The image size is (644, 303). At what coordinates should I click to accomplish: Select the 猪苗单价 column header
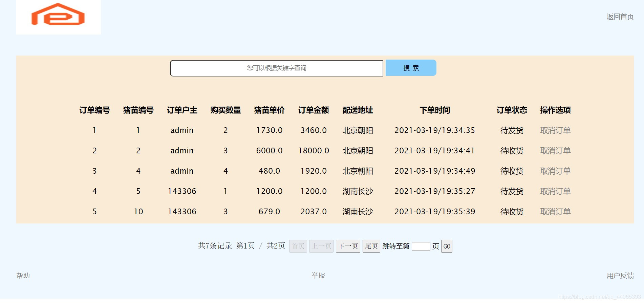coord(269,110)
